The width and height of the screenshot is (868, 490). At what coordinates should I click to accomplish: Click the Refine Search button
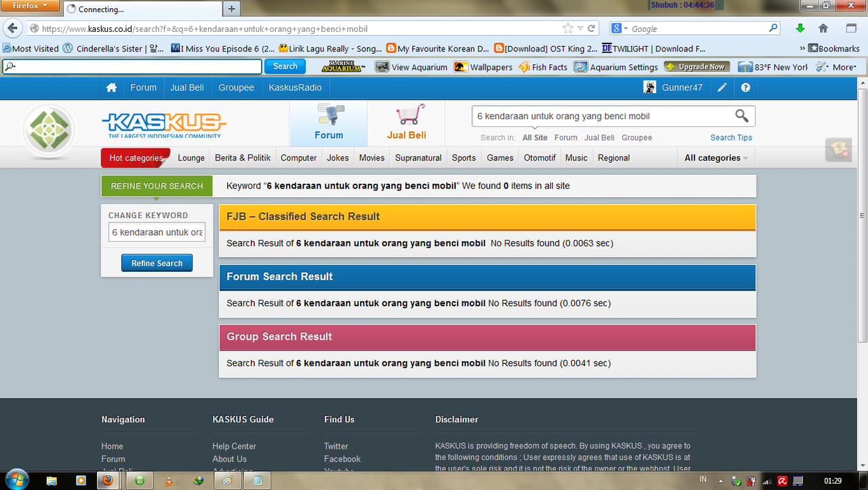click(x=157, y=263)
